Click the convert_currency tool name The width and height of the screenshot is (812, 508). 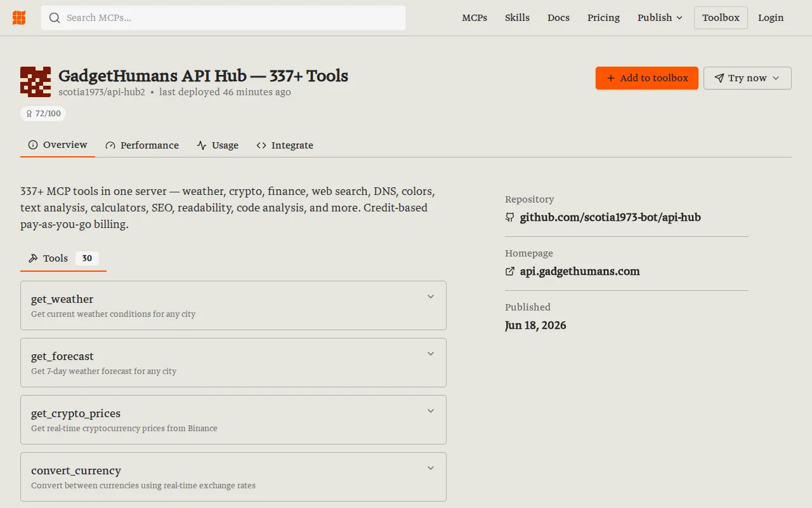click(76, 471)
